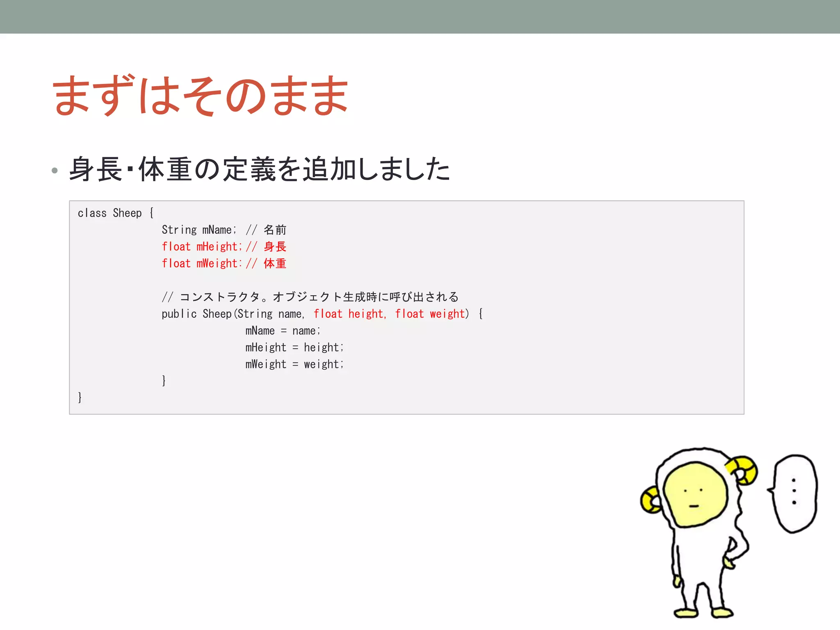The image size is (840, 630).
Task: Select the line 'mWeight = weight;'
Action: coord(294,364)
